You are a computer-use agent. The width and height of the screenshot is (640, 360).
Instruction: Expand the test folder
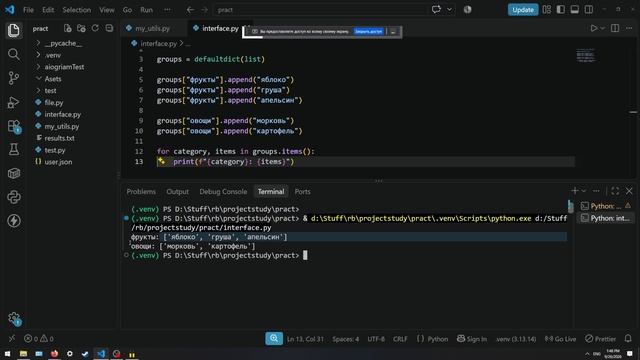pyautogui.click(x=50, y=91)
